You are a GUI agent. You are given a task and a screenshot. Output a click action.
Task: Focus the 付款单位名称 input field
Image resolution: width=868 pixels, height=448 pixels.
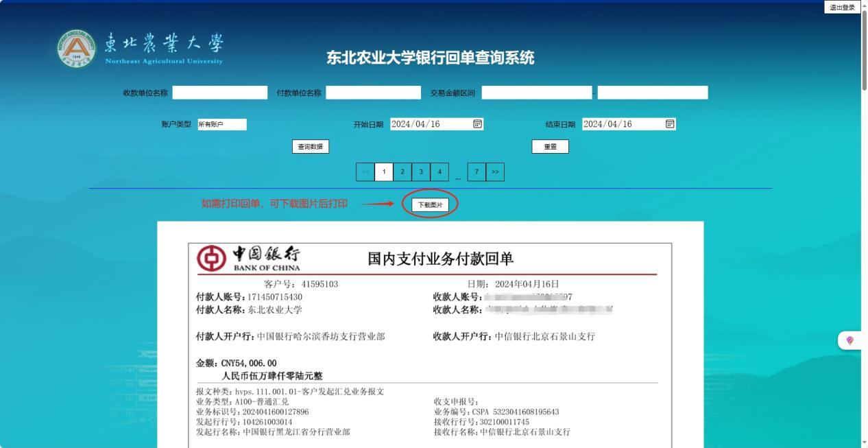pyautogui.click(x=374, y=93)
